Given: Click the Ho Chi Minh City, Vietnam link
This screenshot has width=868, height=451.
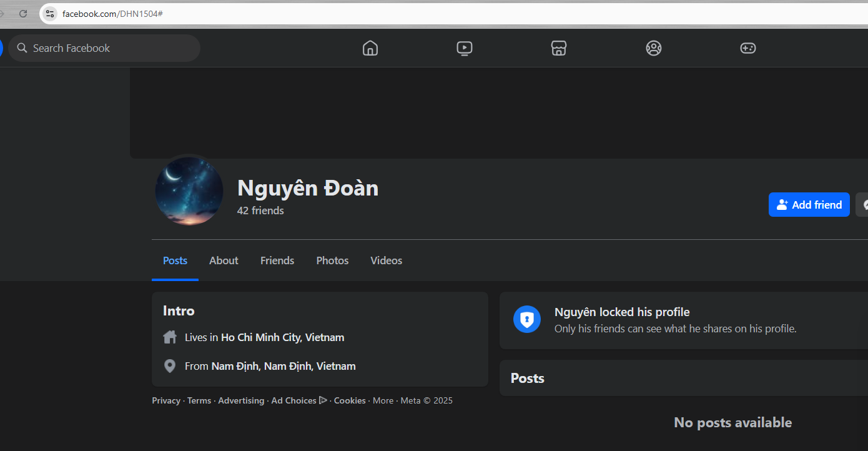Looking at the screenshot, I should tap(283, 337).
